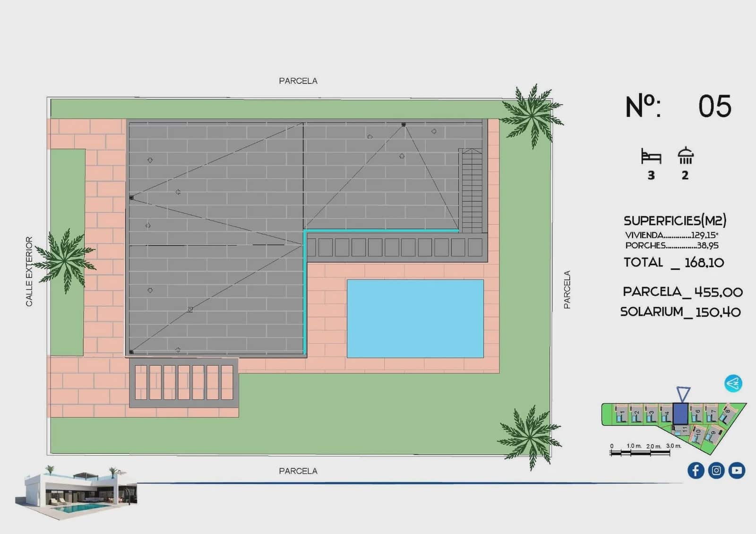Viewport: 756px width, 534px height.
Task: Select the highlighted blue plot 5 on site map
Action: click(x=680, y=413)
